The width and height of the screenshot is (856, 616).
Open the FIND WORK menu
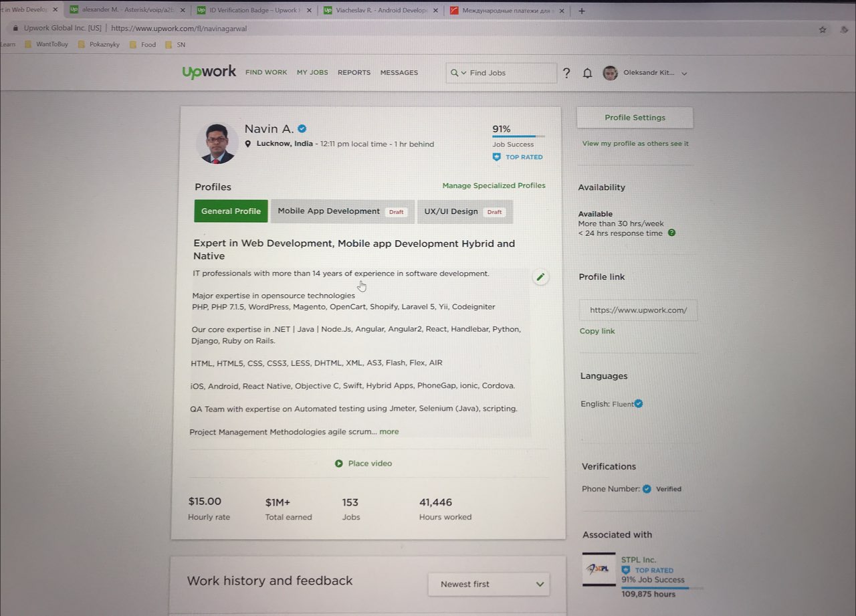[x=266, y=72]
